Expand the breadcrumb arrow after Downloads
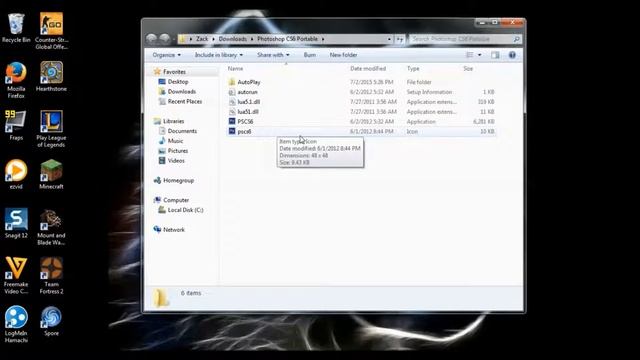 click(252, 39)
